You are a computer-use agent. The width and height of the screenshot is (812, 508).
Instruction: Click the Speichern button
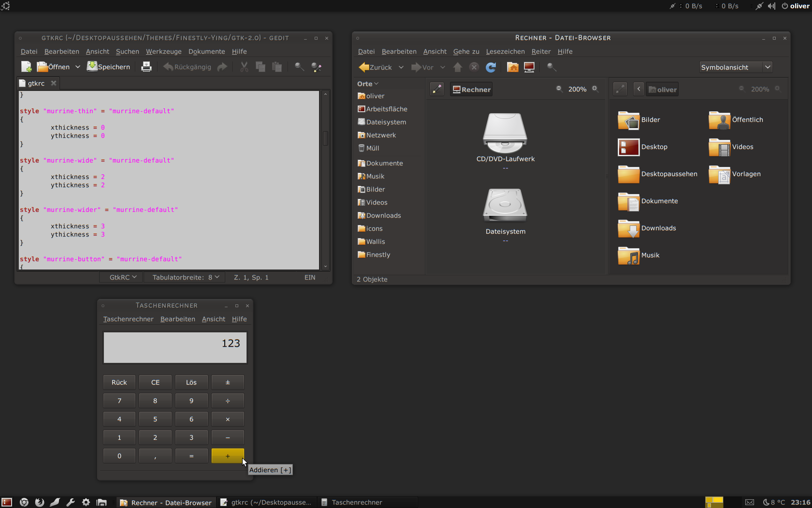click(x=109, y=67)
